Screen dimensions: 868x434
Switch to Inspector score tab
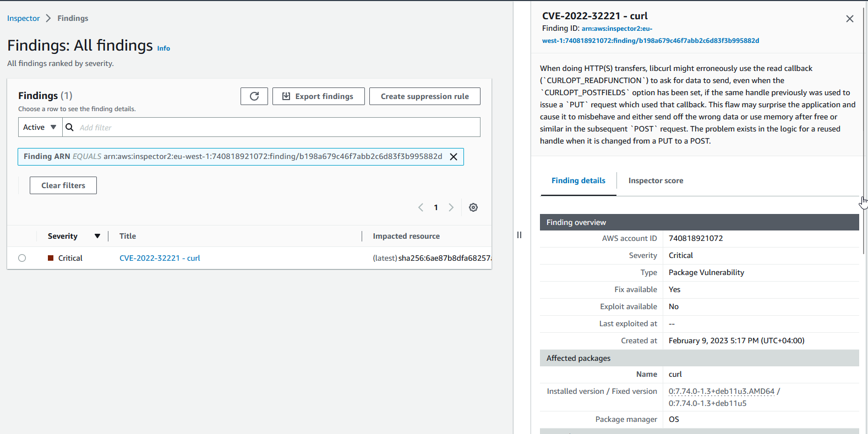(x=656, y=180)
